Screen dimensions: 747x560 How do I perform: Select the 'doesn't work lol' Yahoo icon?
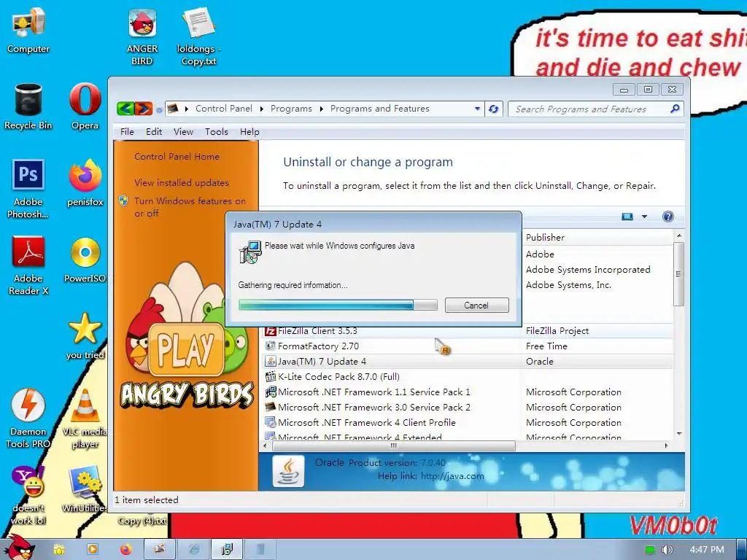pyautogui.click(x=28, y=495)
